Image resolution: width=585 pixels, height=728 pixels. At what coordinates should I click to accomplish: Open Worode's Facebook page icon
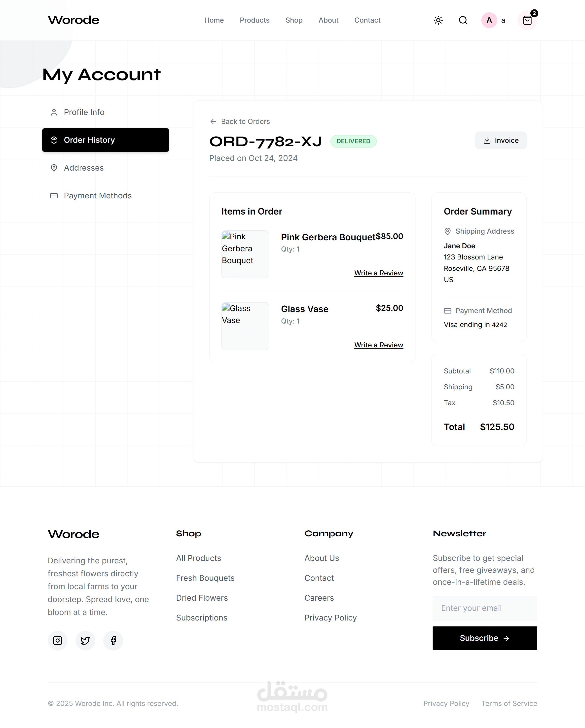coord(113,640)
